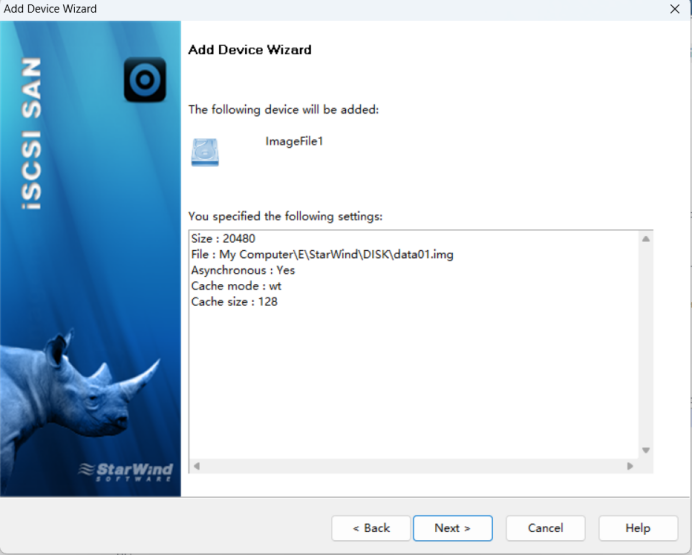Open Help for the wizard
Image resolution: width=692 pixels, height=555 pixels.
(638, 528)
